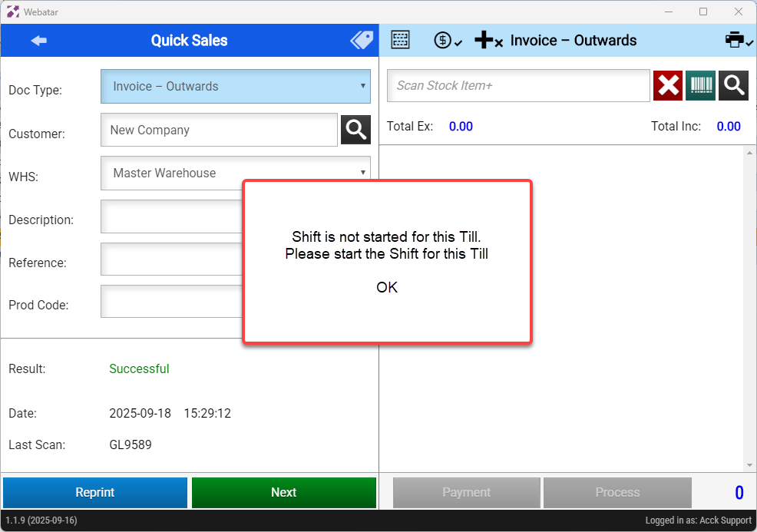The width and height of the screenshot is (757, 532).
Task: Click the Quick Sales header title
Action: [189, 41]
